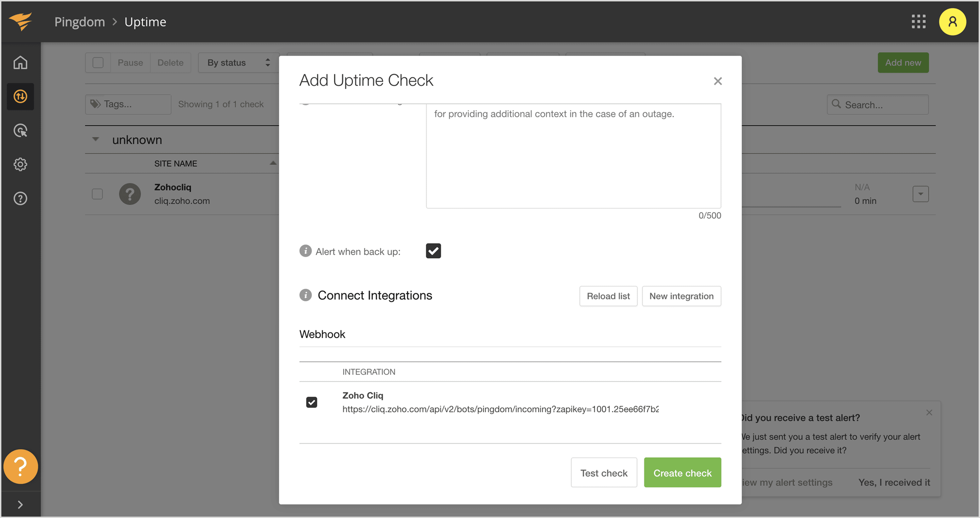Open the user profile avatar
Viewport: 980px width, 518px height.
[953, 22]
